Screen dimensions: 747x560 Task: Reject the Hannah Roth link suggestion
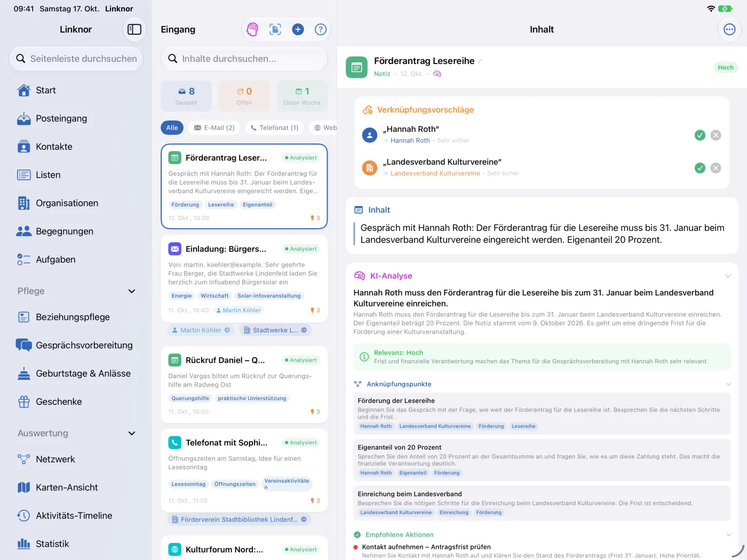716,135
